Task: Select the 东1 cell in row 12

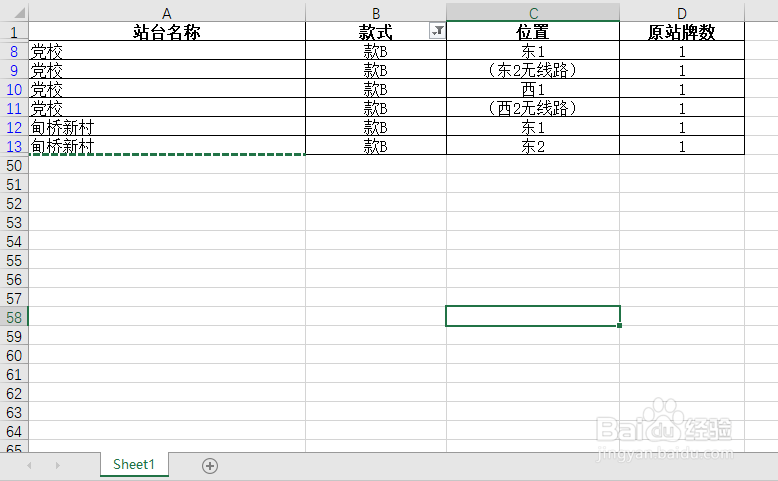Action: (533, 127)
